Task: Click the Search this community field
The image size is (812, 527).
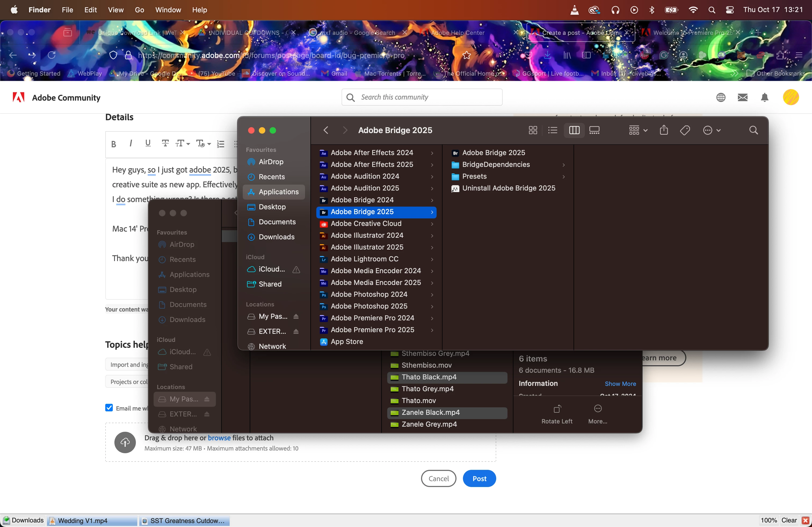Action: [x=422, y=97]
